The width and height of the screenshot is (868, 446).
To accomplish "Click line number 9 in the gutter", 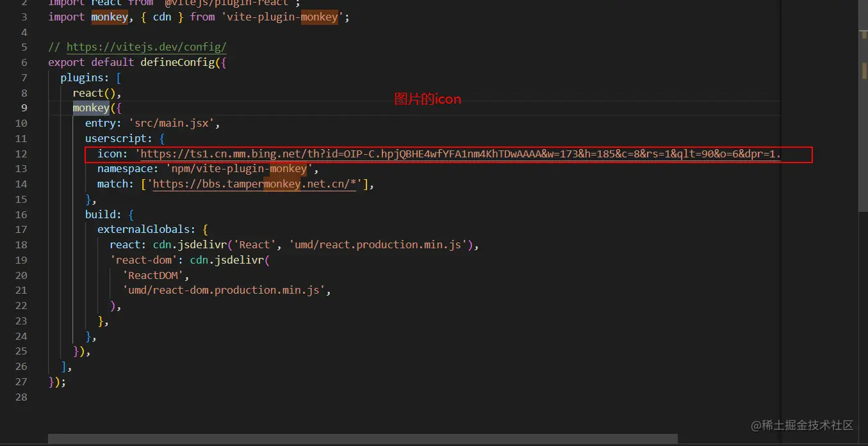I will pyautogui.click(x=24, y=108).
